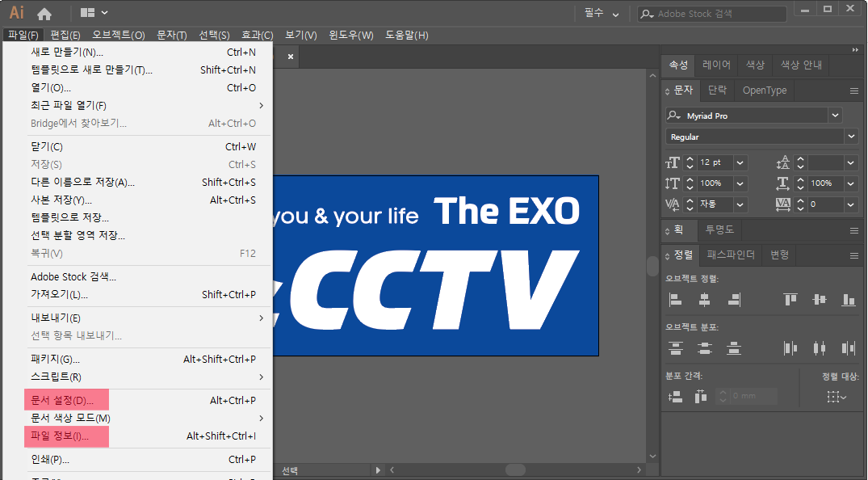Open the font family dropdown for Myriad Pro
The image size is (868, 480).
click(836, 116)
